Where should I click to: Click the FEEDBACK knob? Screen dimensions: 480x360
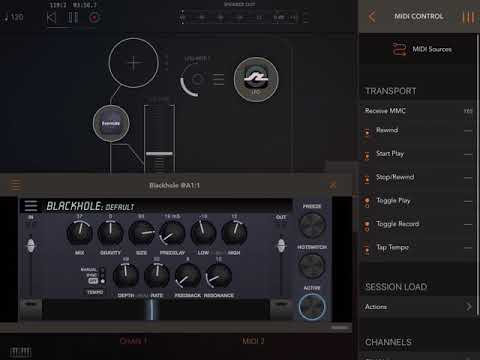click(x=188, y=276)
